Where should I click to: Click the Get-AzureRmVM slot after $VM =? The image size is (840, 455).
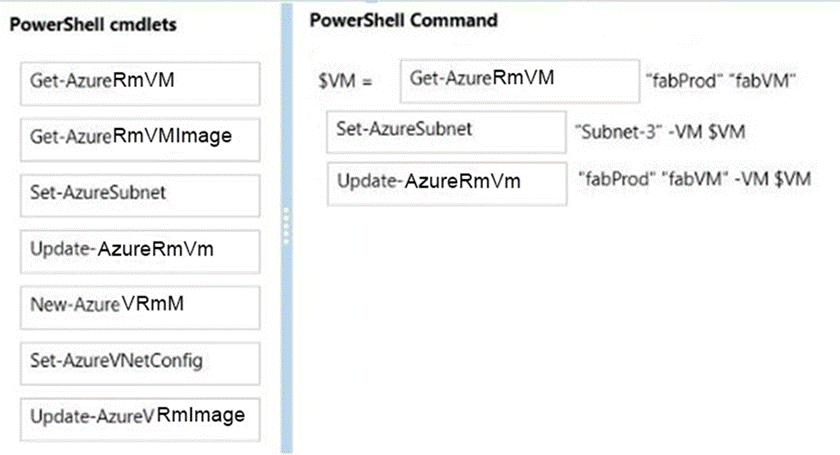518,79
